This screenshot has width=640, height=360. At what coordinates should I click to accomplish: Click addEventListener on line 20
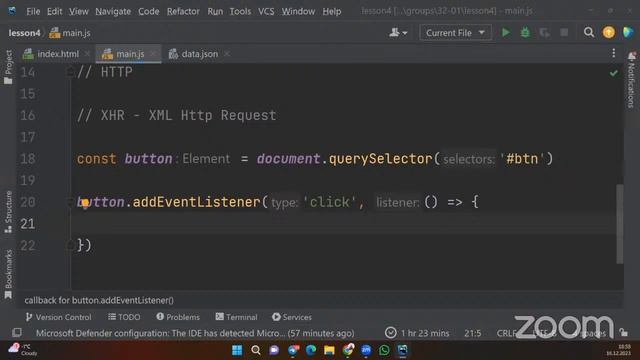196,202
